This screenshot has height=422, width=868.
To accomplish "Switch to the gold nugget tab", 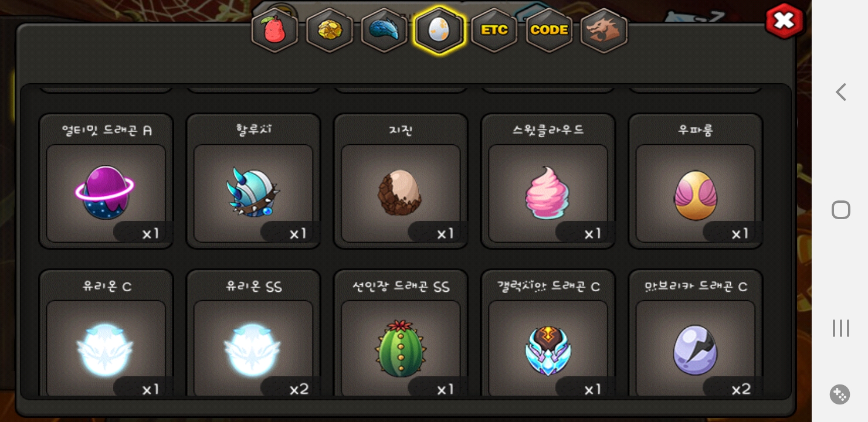I will pyautogui.click(x=330, y=30).
